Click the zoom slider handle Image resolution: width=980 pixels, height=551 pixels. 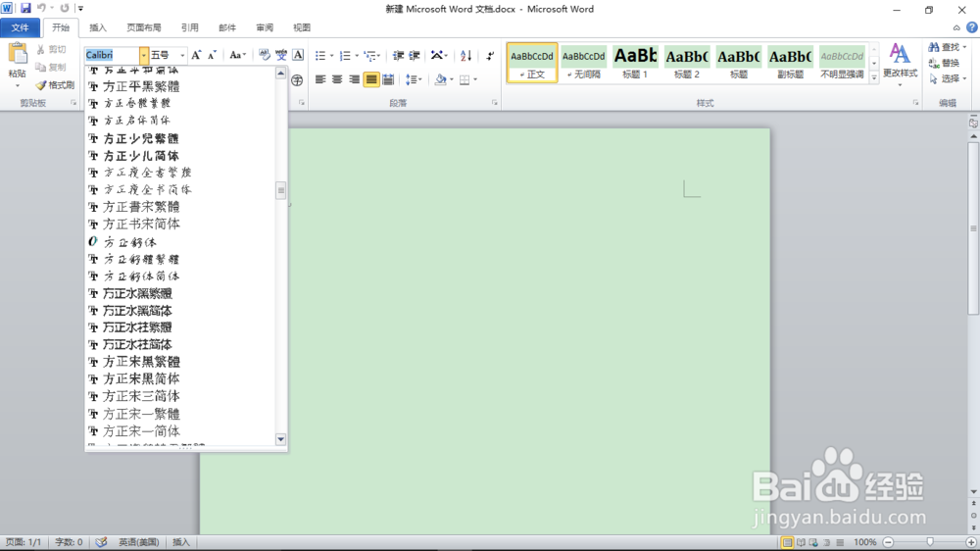(930, 542)
